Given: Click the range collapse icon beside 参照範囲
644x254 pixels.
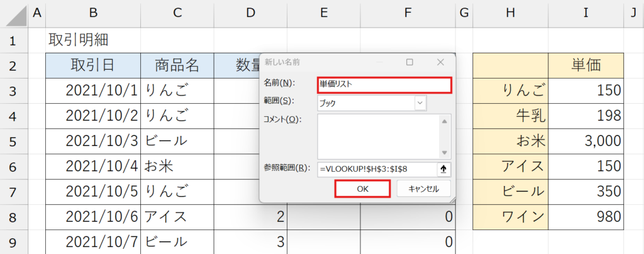Looking at the screenshot, I should [443, 169].
